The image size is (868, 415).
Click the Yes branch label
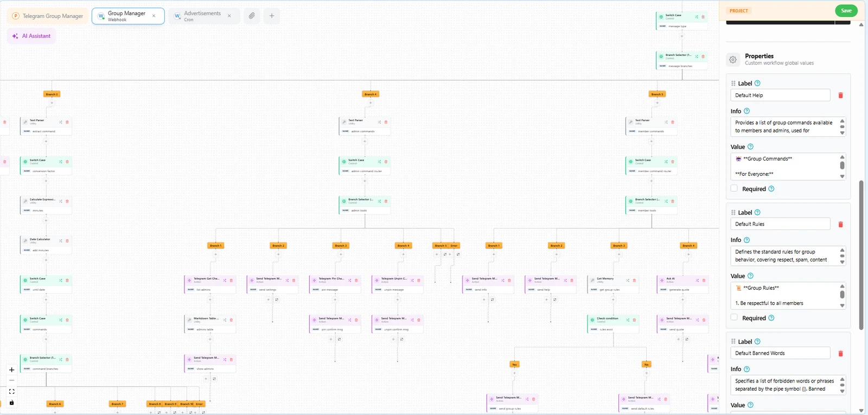[x=514, y=365]
